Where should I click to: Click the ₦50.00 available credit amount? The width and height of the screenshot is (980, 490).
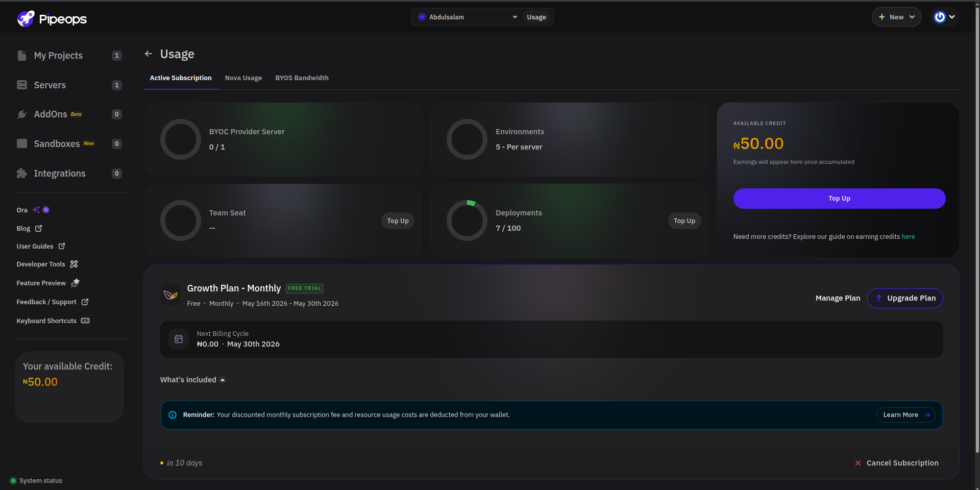click(x=758, y=144)
